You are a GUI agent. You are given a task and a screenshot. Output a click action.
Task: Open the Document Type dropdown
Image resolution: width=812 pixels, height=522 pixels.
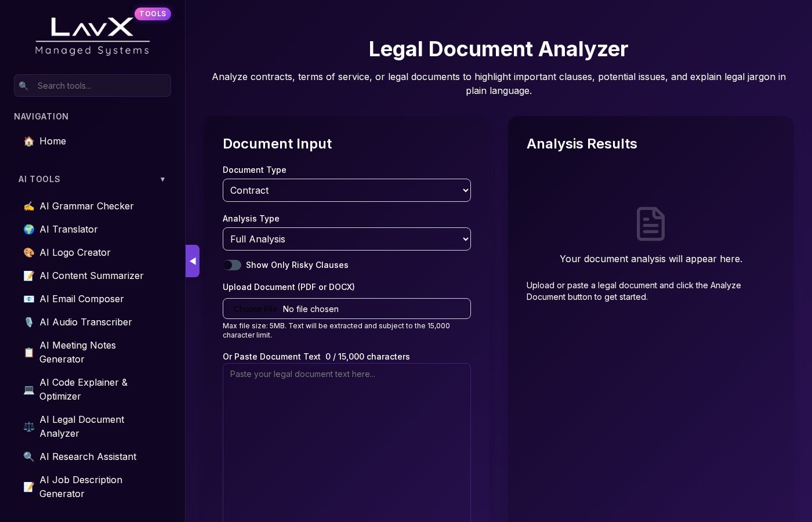(x=346, y=190)
